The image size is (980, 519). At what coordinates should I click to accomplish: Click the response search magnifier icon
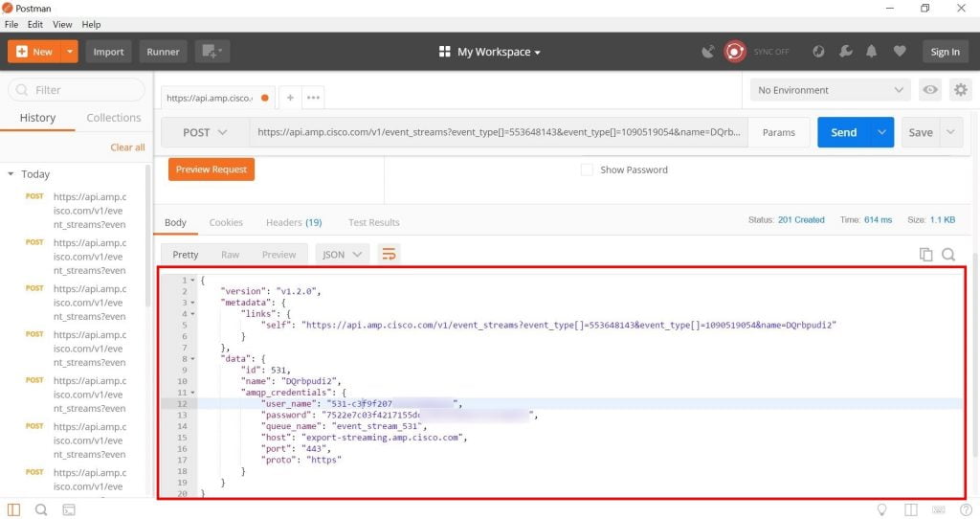click(x=948, y=255)
